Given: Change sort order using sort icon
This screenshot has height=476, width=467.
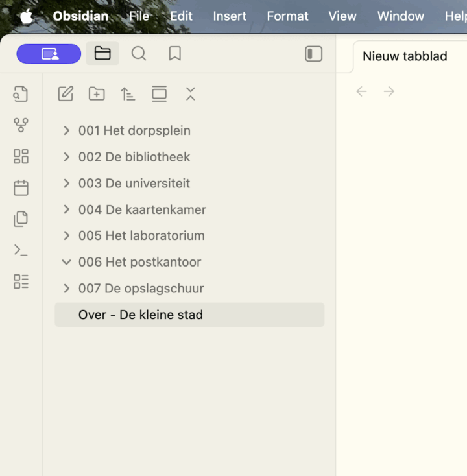Looking at the screenshot, I should (x=128, y=94).
